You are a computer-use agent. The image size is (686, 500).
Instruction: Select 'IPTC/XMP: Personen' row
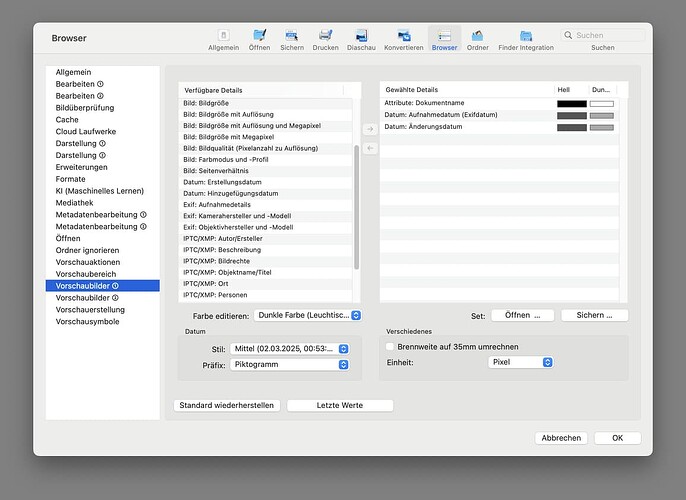click(265, 295)
